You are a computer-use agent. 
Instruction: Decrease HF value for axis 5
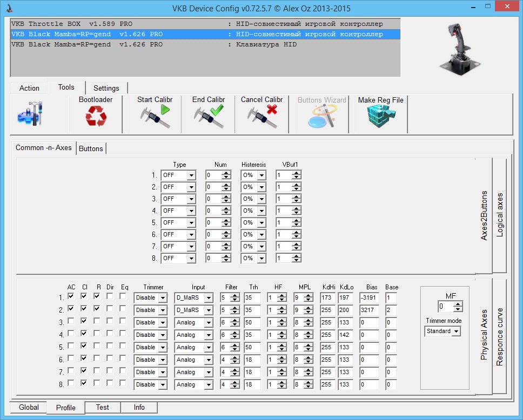click(x=282, y=350)
